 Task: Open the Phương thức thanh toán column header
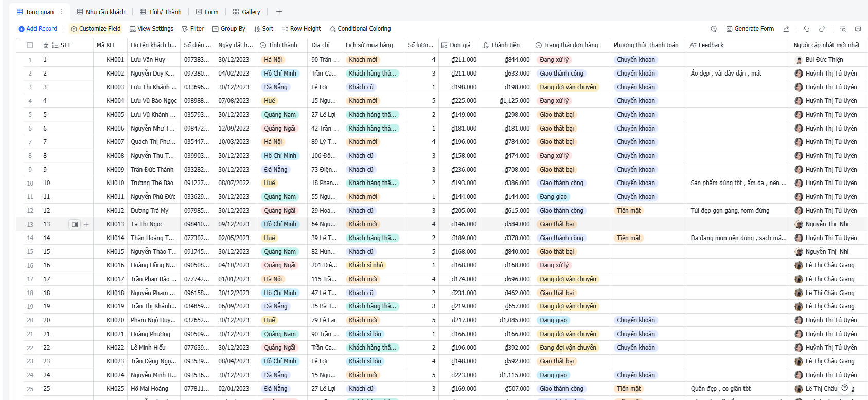648,45
